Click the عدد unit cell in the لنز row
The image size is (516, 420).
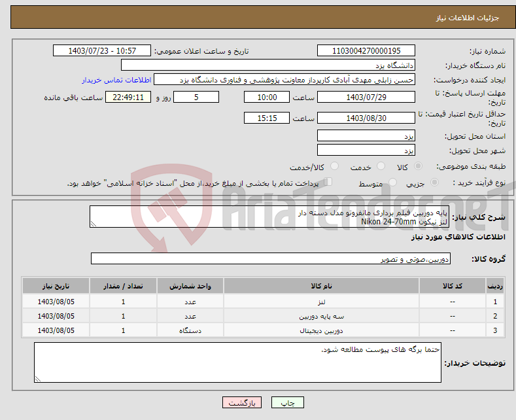pos(190,302)
